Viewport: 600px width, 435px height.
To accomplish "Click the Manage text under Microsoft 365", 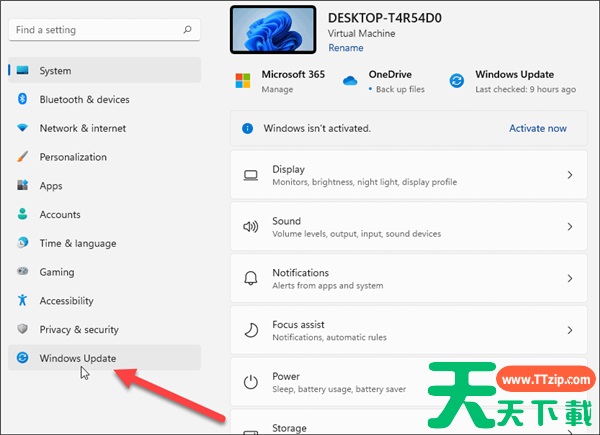I will tap(277, 89).
